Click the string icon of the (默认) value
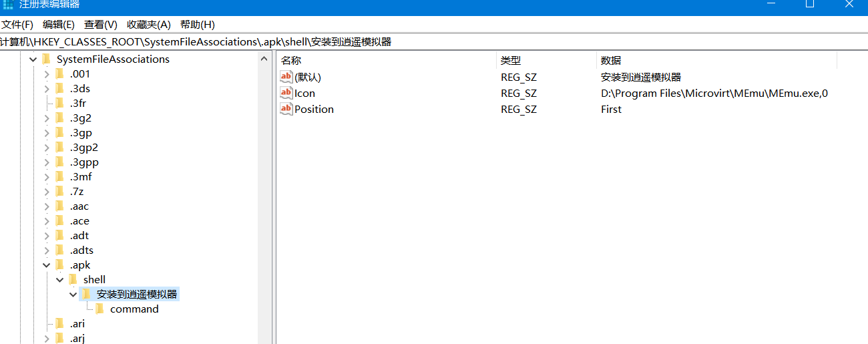Viewport: 868px width, 344px height. click(x=286, y=77)
